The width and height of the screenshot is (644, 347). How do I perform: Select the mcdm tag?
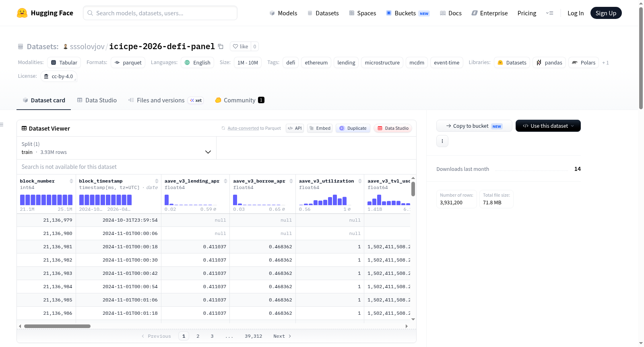[417, 62]
